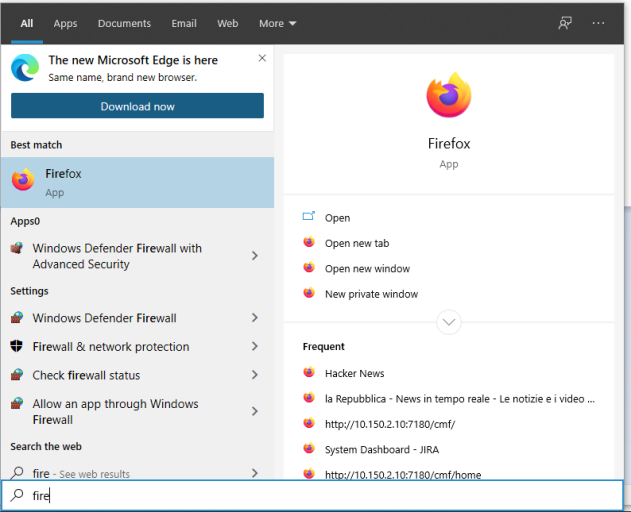631x512 pixels.
Task: Click Firefox icon beside la Repubblica entry
Action: pyautogui.click(x=309, y=398)
